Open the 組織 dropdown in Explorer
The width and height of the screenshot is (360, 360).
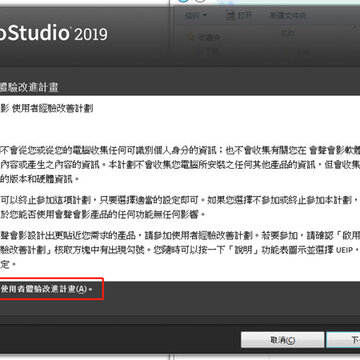pyautogui.click(x=196, y=16)
